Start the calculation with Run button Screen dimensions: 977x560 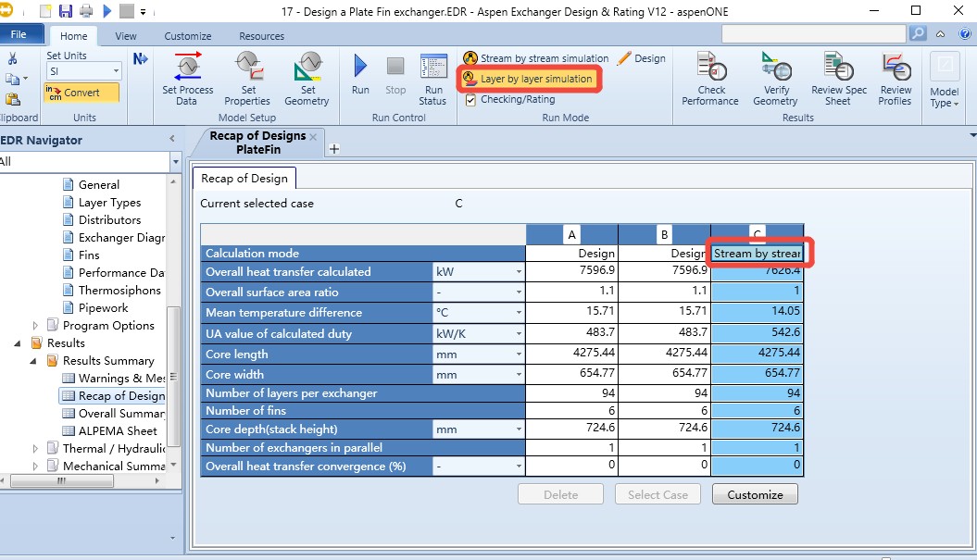click(360, 68)
